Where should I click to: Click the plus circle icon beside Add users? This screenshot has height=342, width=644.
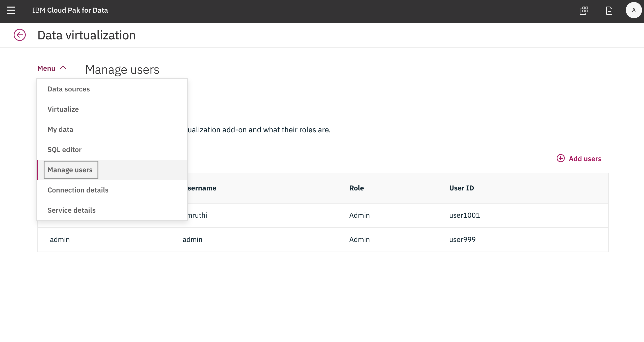point(560,158)
